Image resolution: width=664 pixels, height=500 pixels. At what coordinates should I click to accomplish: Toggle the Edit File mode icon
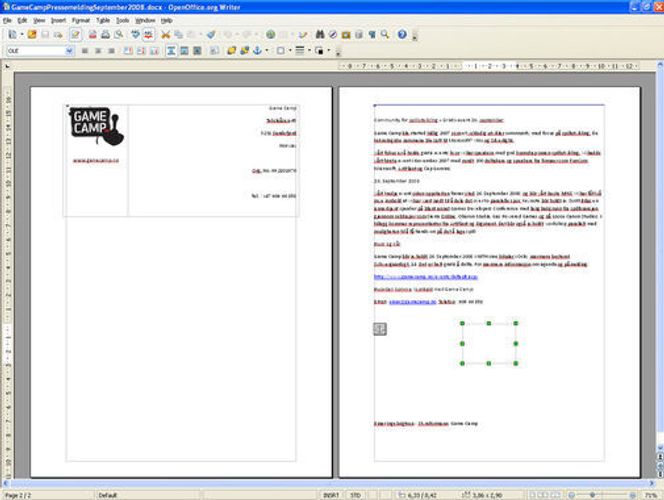click(75, 34)
